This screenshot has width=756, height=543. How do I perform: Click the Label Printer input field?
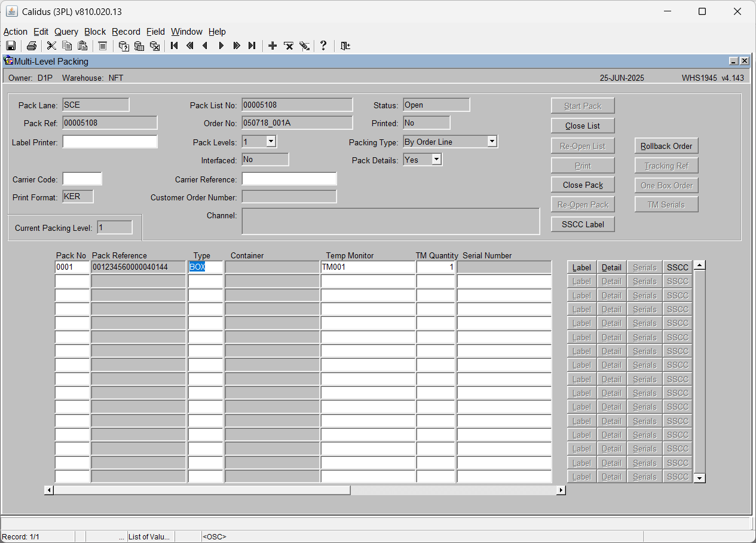[110, 142]
